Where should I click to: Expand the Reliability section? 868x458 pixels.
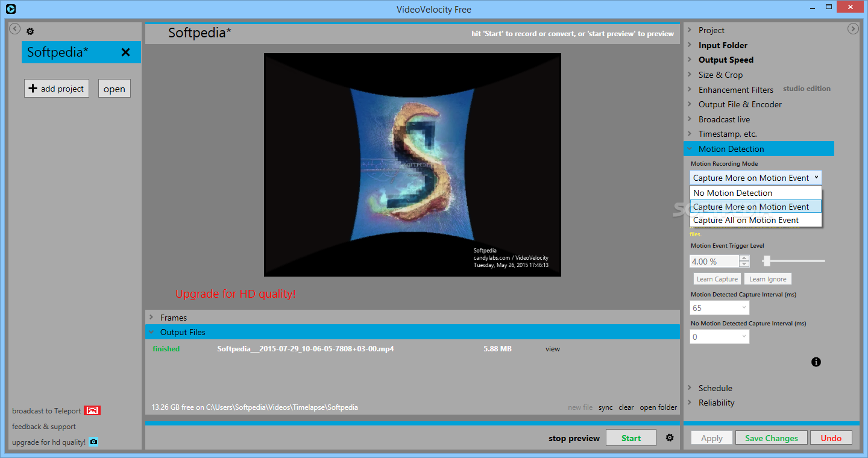click(716, 403)
